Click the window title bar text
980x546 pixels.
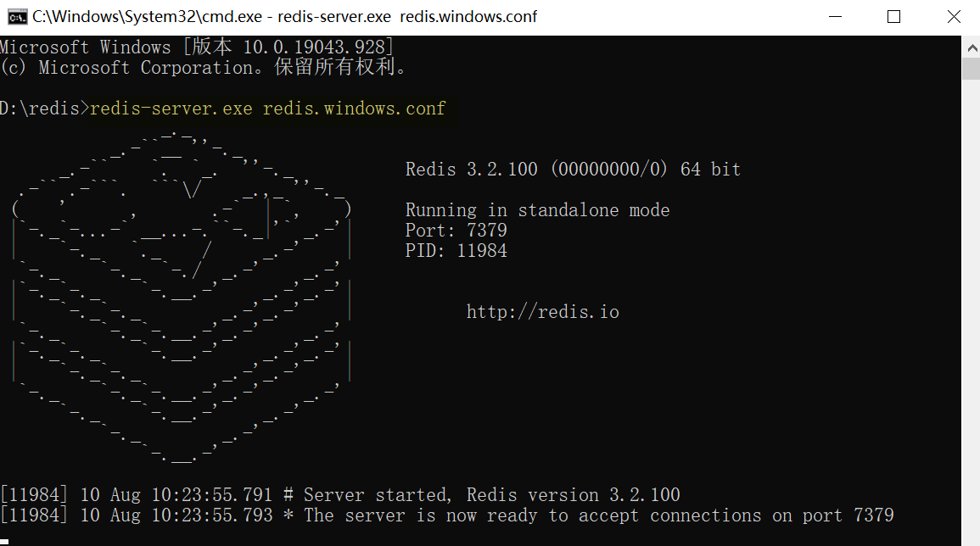[284, 17]
